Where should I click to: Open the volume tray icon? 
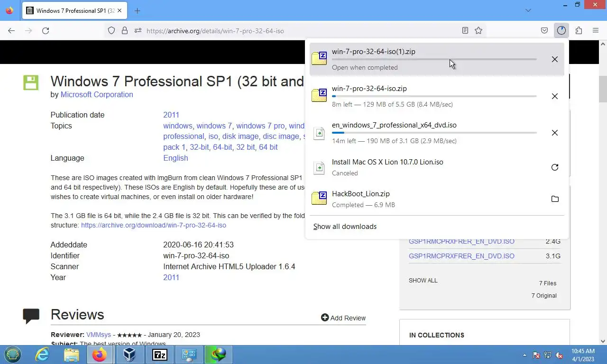559,355
